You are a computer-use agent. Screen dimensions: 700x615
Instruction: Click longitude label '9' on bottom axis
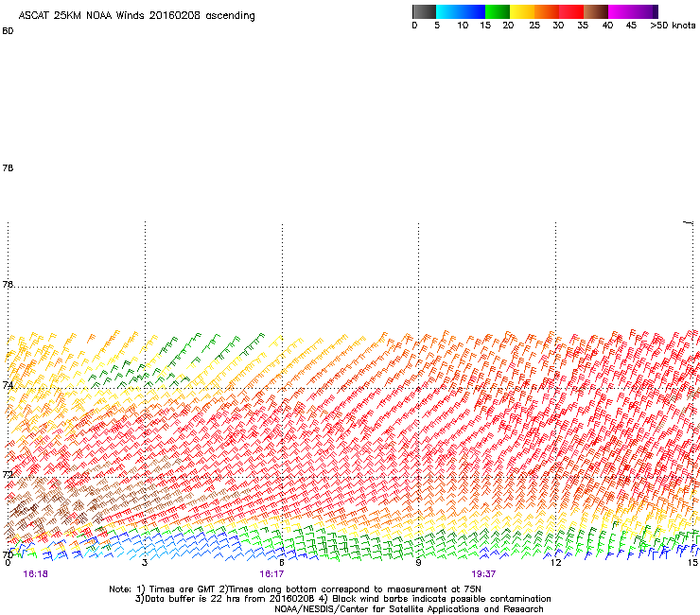[418, 562]
